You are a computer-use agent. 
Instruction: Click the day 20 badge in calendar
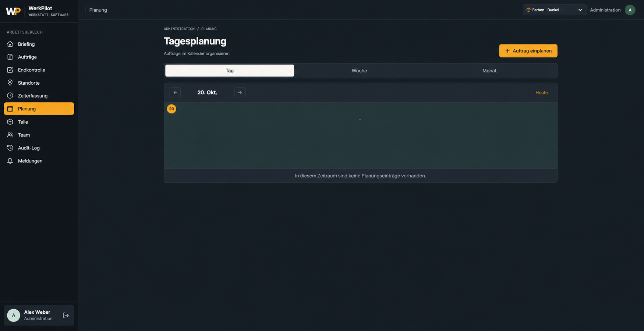[171, 109]
